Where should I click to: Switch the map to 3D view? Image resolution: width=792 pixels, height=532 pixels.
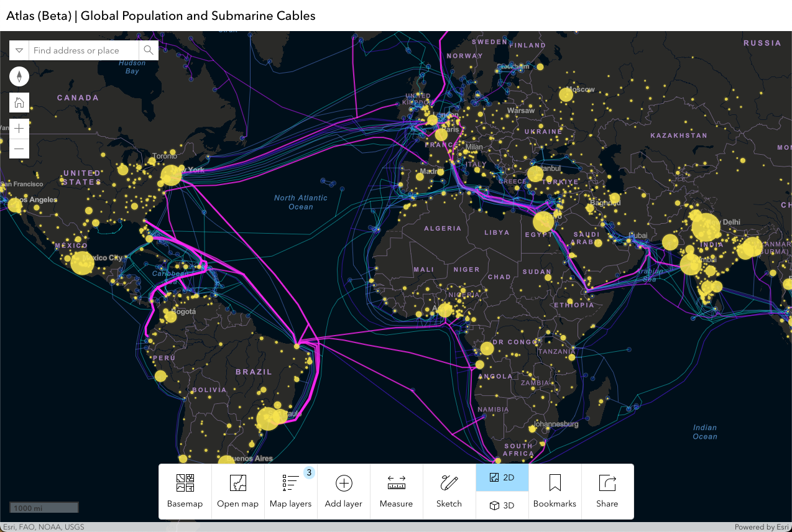(502, 505)
